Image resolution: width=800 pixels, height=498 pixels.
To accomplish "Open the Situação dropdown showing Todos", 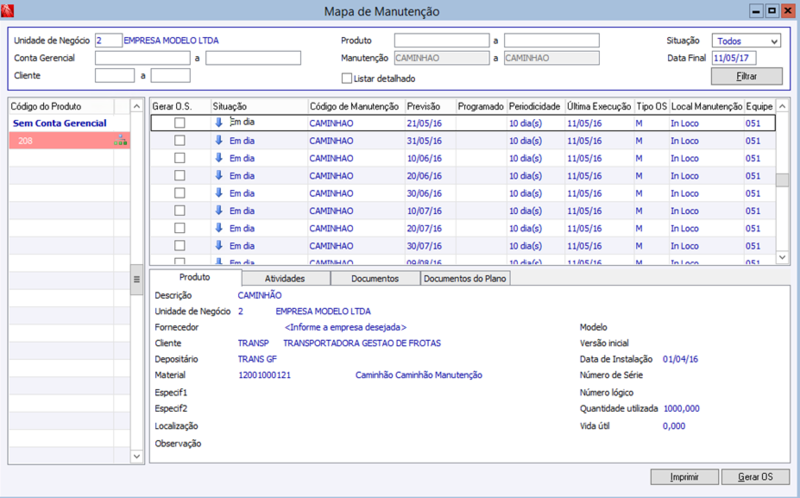I will [746, 41].
